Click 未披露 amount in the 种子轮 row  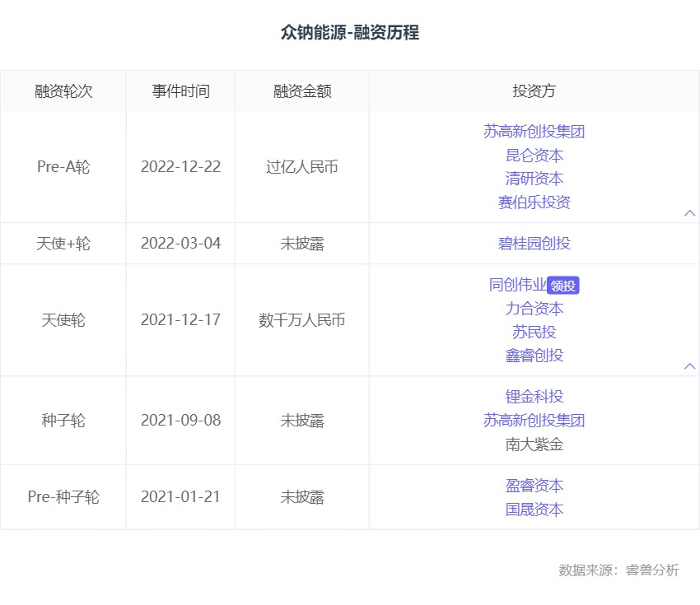click(302, 421)
